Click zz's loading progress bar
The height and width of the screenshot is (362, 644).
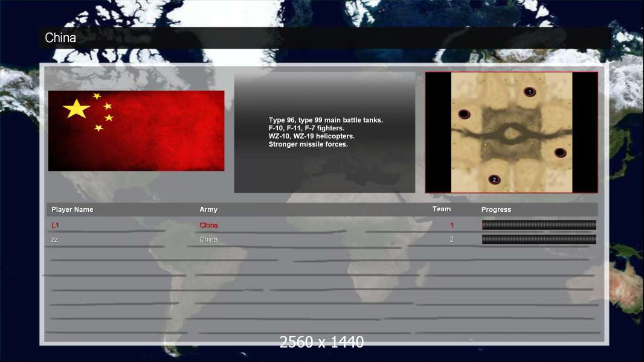pyautogui.click(x=539, y=240)
